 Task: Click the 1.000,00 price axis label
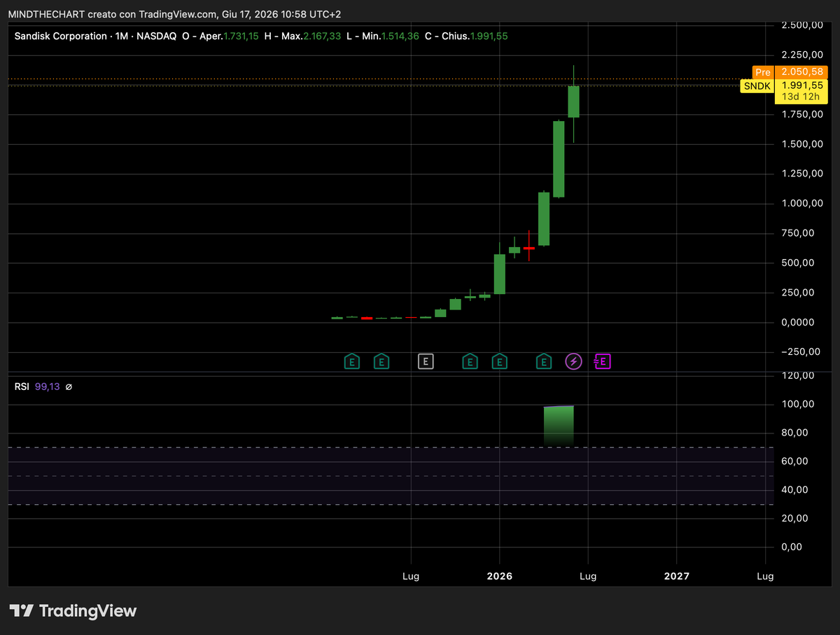[802, 204]
